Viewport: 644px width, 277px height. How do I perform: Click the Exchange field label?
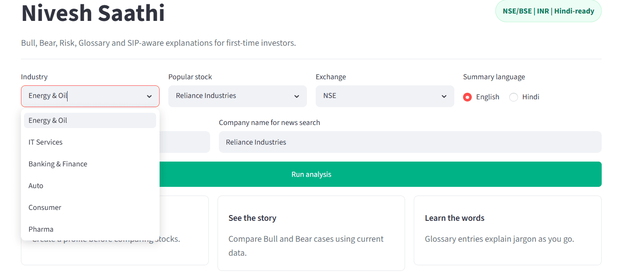pos(331,77)
